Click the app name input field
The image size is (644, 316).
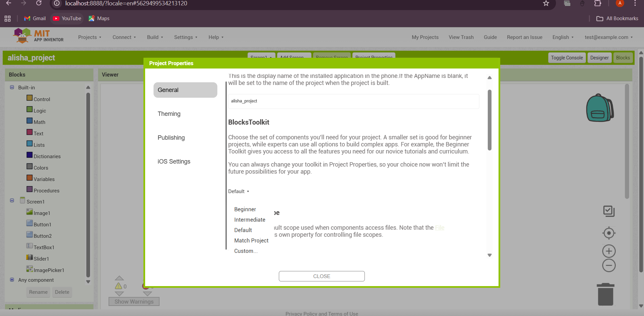click(353, 101)
